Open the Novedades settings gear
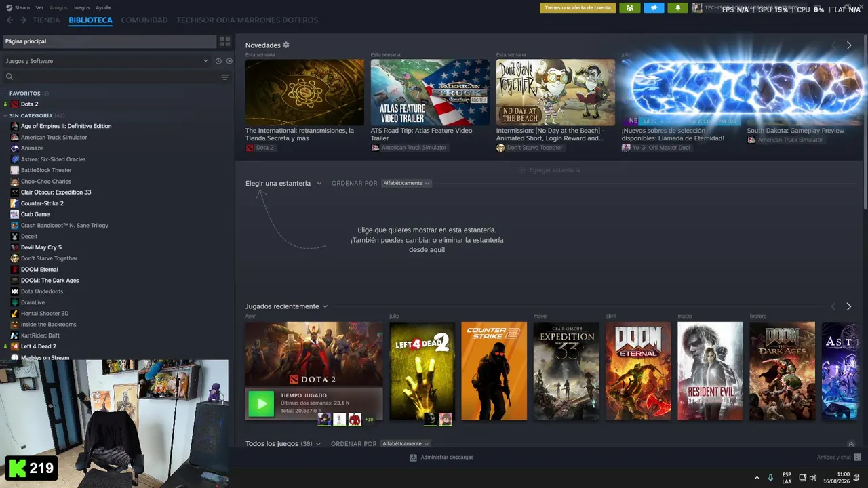Screen dimensions: 868x488 286,45
